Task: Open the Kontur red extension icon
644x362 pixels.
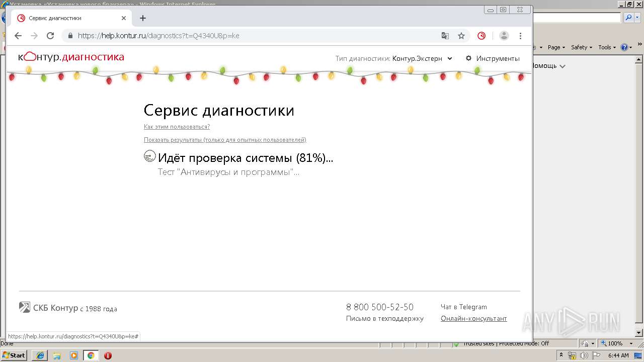Action: click(x=481, y=36)
